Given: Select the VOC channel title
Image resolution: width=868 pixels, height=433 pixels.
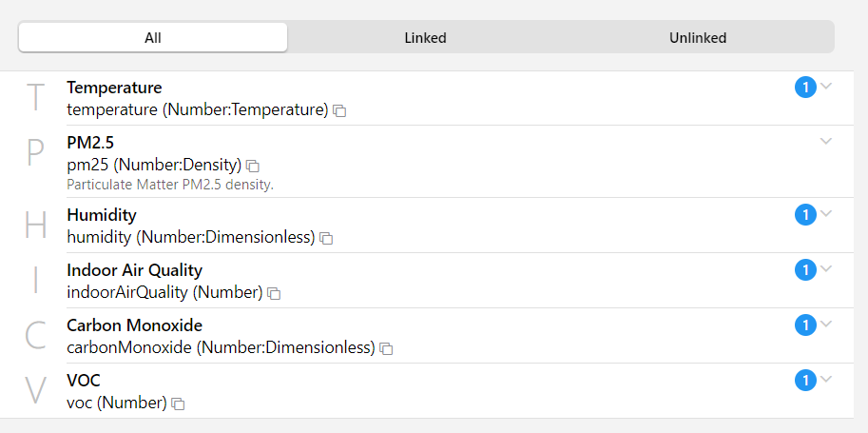Looking at the screenshot, I should click(x=84, y=381).
